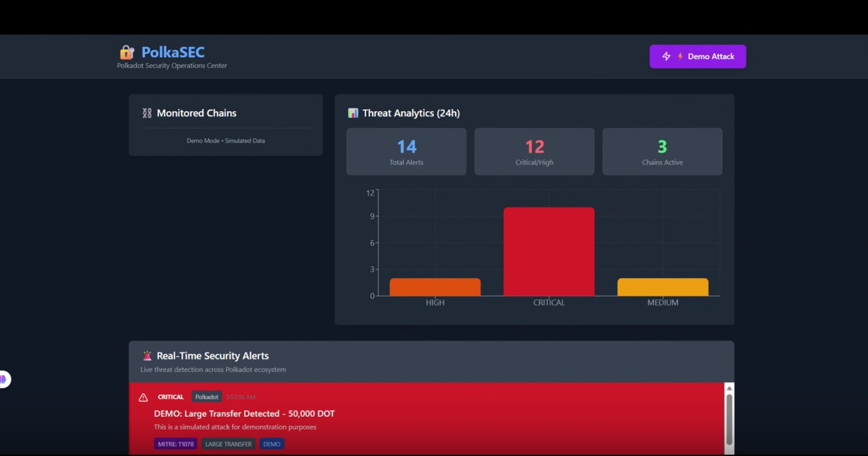
Task: Click the MITRE: T1078 tag
Action: pyautogui.click(x=176, y=444)
